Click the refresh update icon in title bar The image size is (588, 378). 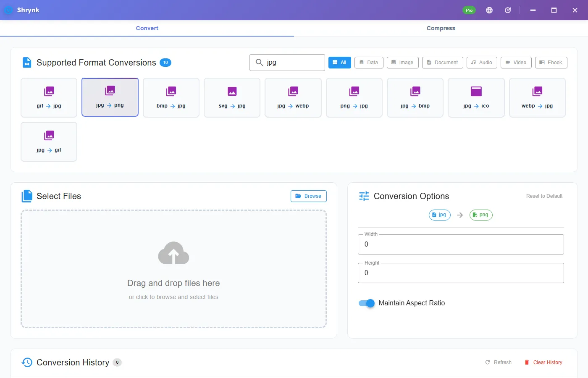click(508, 10)
